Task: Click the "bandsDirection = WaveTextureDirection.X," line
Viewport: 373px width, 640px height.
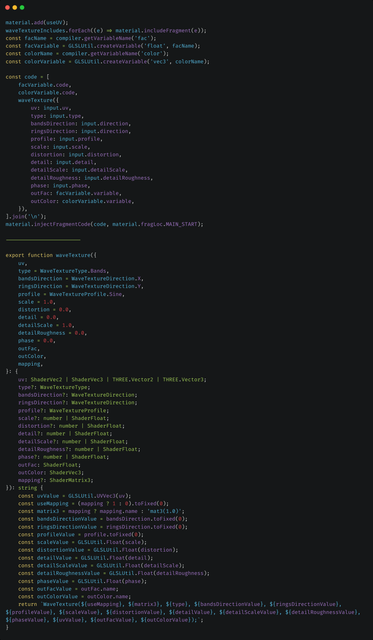Action: tap(81, 279)
